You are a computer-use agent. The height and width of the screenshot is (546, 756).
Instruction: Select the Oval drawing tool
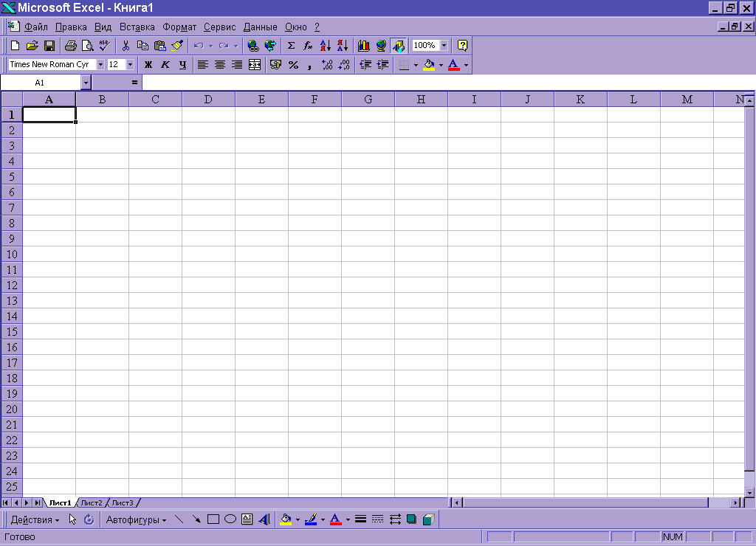pyautogui.click(x=230, y=519)
